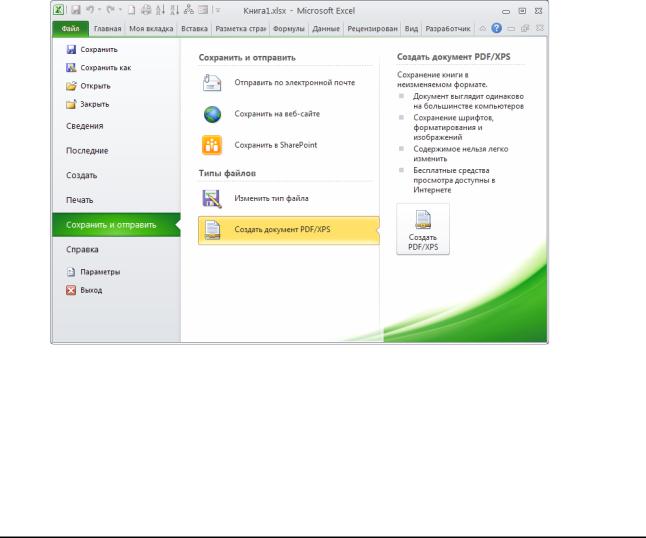Click the Sort ascending icon in toolbar
The image size is (646, 538).
160,10
